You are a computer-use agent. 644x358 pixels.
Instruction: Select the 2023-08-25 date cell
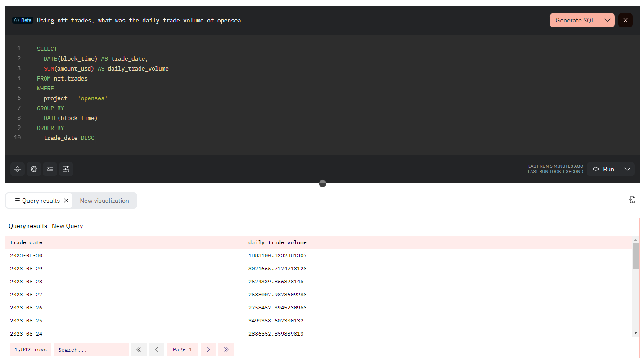point(26,321)
